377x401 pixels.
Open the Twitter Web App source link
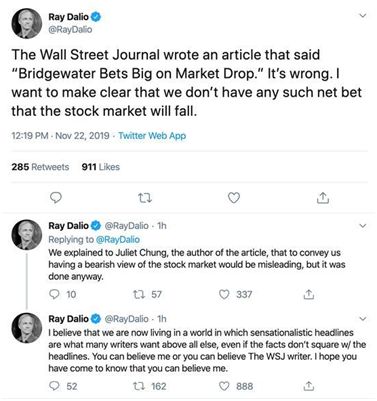pos(152,136)
